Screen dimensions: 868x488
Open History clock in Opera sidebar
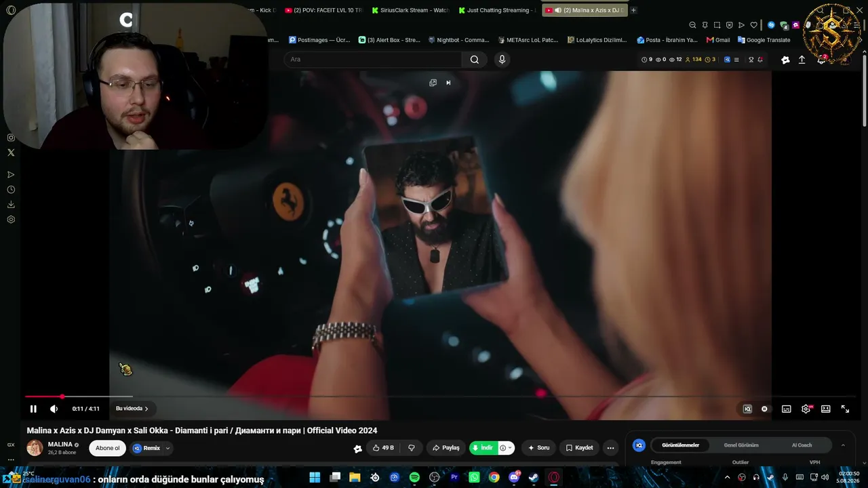[x=11, y=190]
